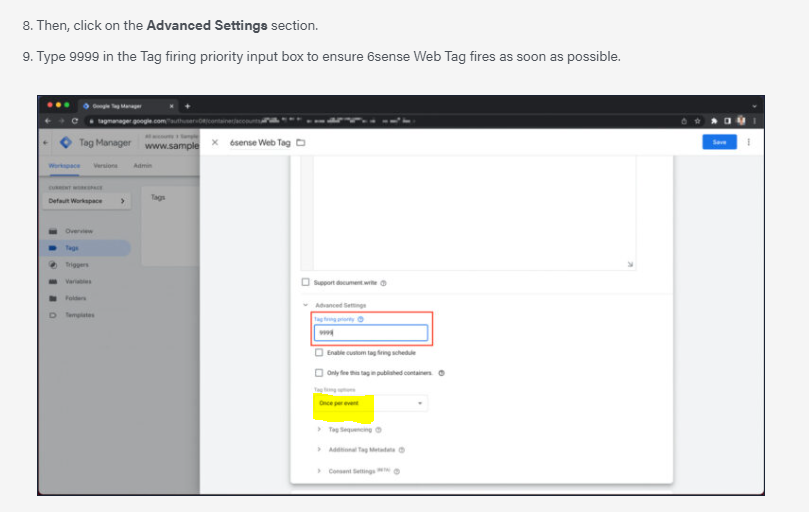This screenshot has height=512, width=809.
Task: Open the browser extensions puzzle icon
Action: [714, 121]
